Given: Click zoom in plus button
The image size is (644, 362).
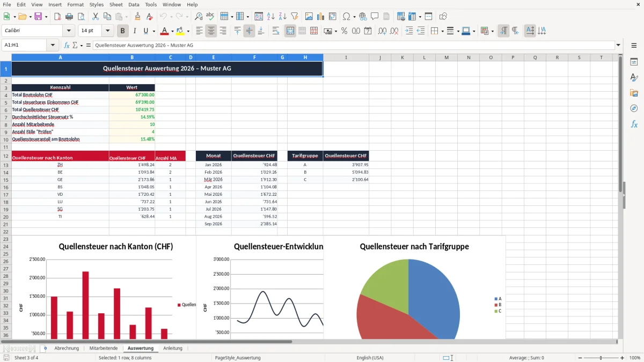Looking at the screenshot, I should click(x=622, y=358).
